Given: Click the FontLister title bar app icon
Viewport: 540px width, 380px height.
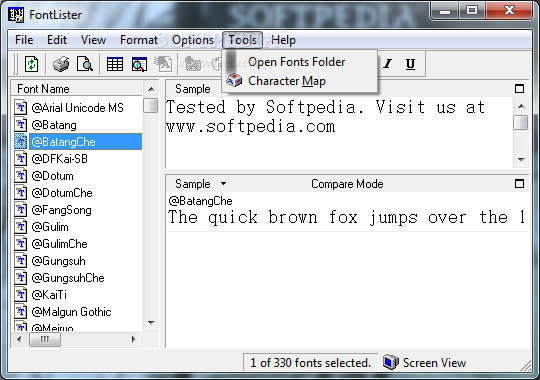Looking at the screenshot, I should 16,15.
